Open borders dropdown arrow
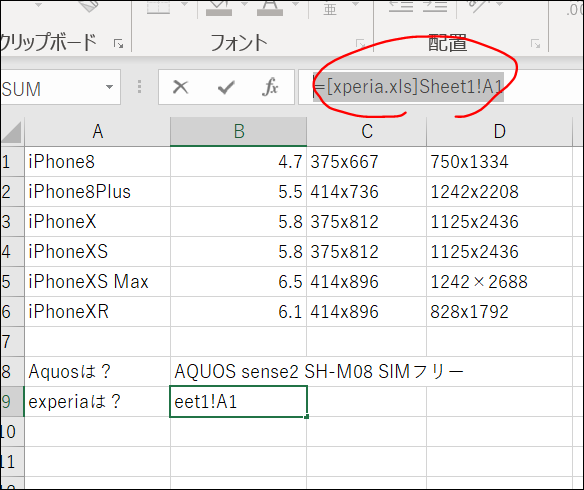This screenshot has height=490, width=584. pos(185,4)
